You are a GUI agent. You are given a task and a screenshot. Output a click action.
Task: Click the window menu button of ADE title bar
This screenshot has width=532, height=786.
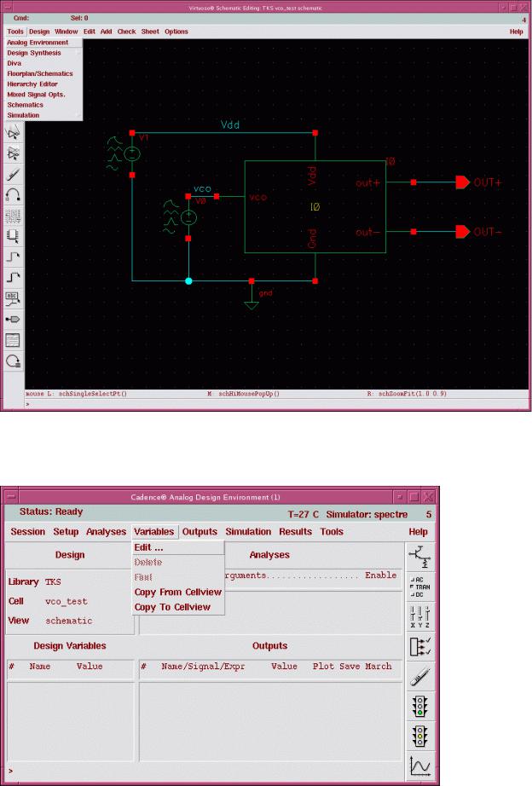click(10, 497)
